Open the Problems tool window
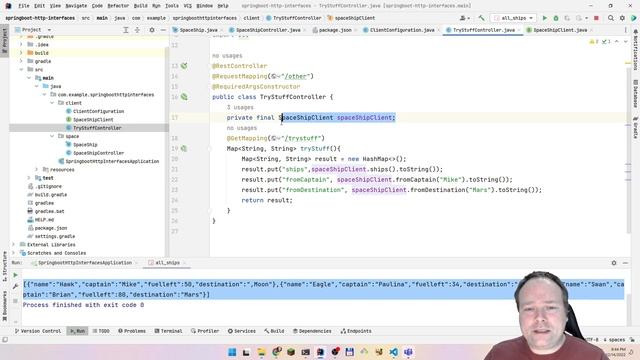 [x=132, y=331]
